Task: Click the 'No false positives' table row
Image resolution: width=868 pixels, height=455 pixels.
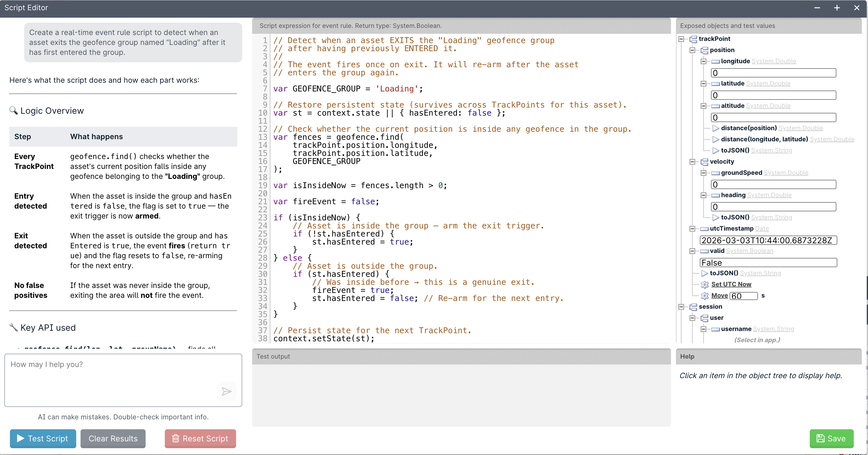Action: 123,290
